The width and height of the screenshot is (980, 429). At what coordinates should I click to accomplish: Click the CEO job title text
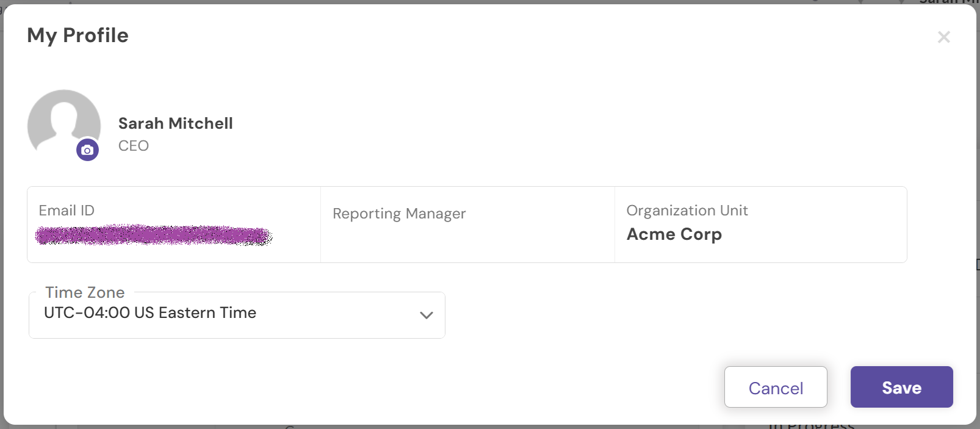[x=134, y=146]
